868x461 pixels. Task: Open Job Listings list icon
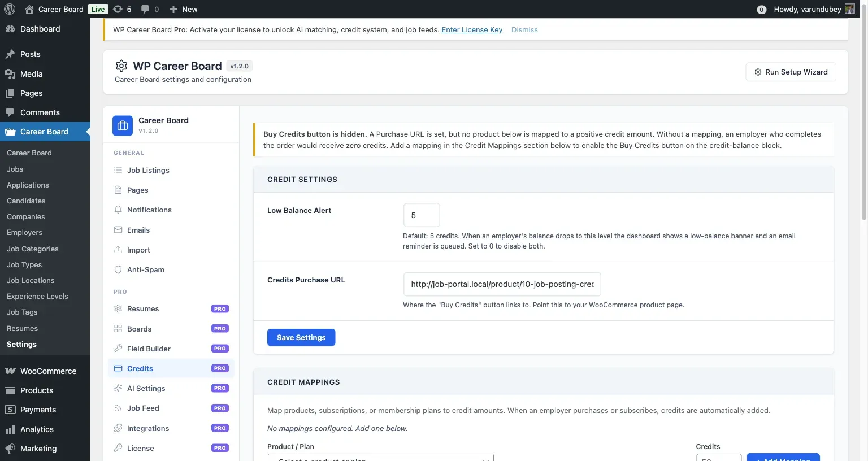[118, 170]
